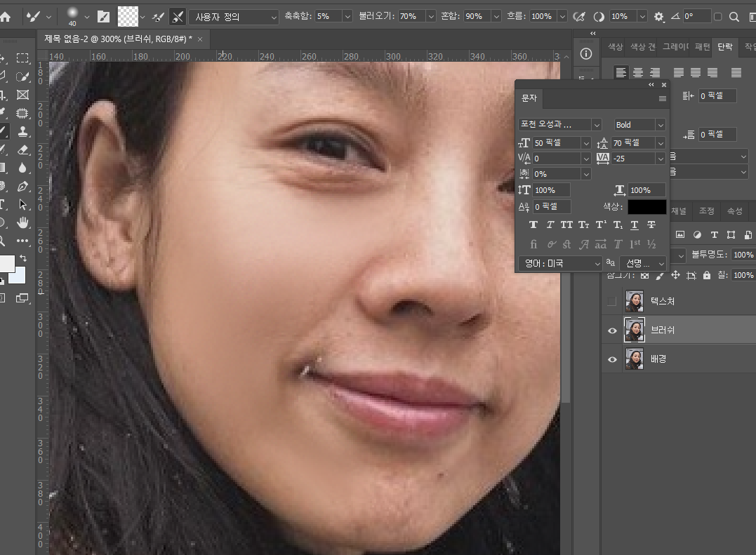This screenshot has width=756, height=555.
Task: Click the search magnifier icon in options bar
Action: (x=734, y=17)
